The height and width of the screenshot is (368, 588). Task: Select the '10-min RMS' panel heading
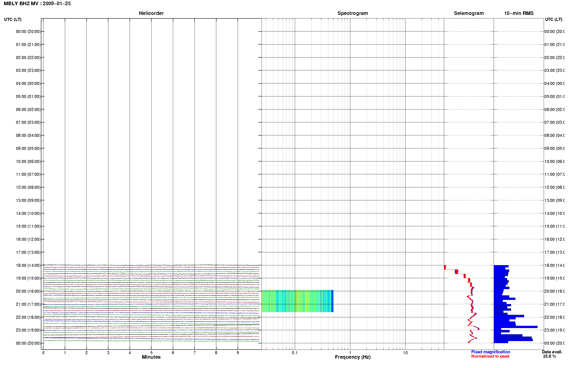pos(519,13)
